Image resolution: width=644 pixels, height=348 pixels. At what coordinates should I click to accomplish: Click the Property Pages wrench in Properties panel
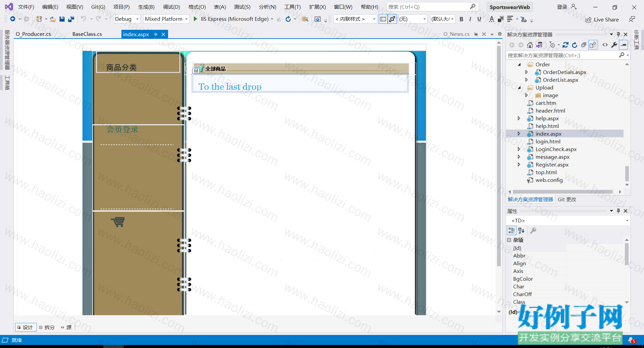[x=533, y=230]
